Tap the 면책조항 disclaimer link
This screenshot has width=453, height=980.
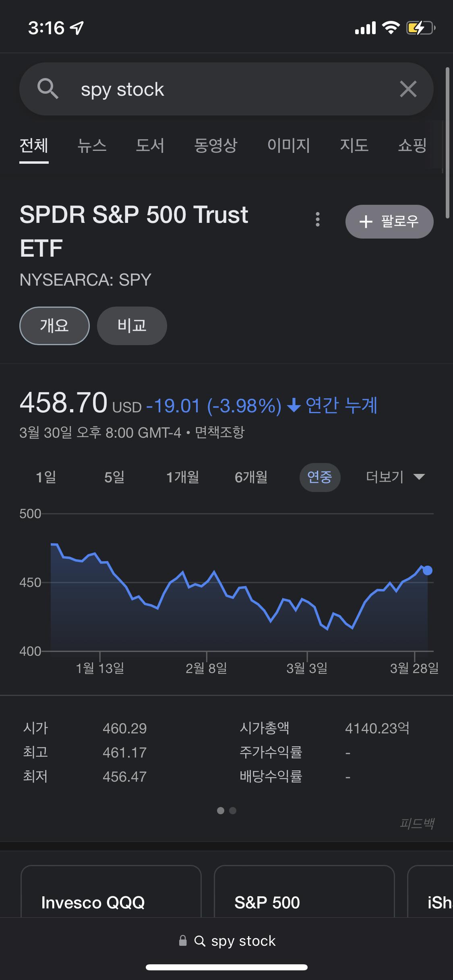tap(220, 432)
